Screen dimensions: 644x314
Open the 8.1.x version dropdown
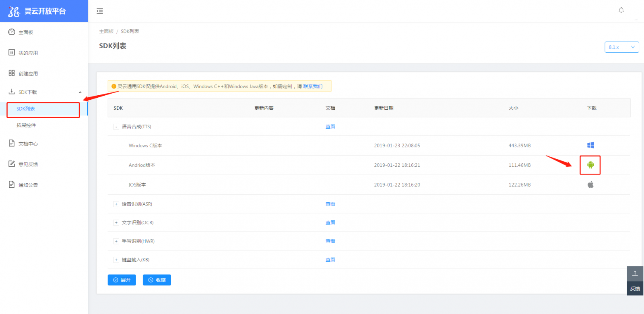621,47
